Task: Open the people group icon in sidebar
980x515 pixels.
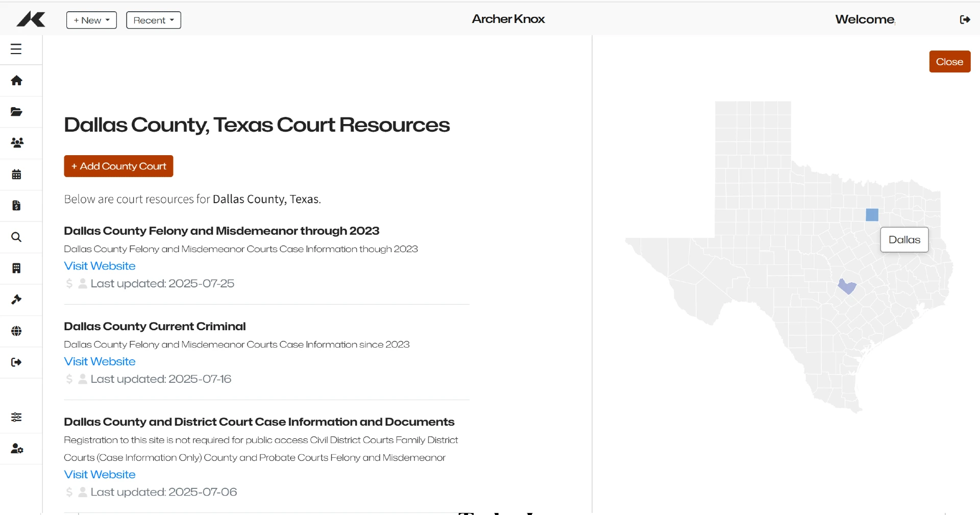Action: tap(17, 143)
